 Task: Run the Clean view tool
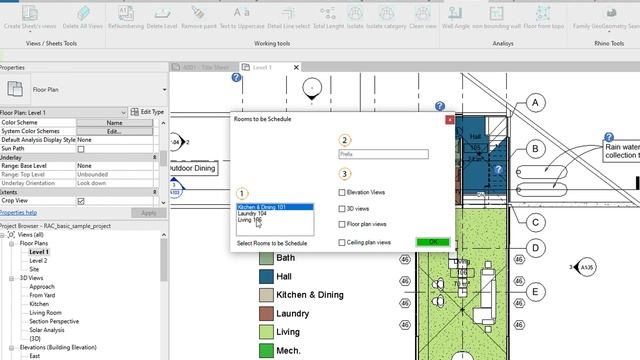[422, 18]
